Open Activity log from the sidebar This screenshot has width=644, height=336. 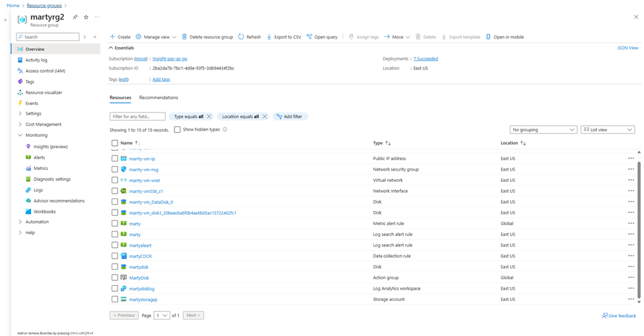[x=36, y=60]
